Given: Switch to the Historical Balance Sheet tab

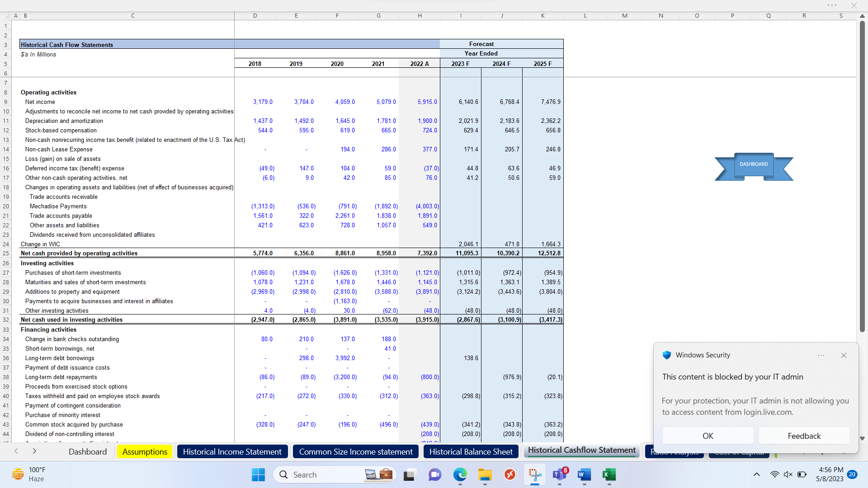Looking at the screenshot, I should (470, 451).
